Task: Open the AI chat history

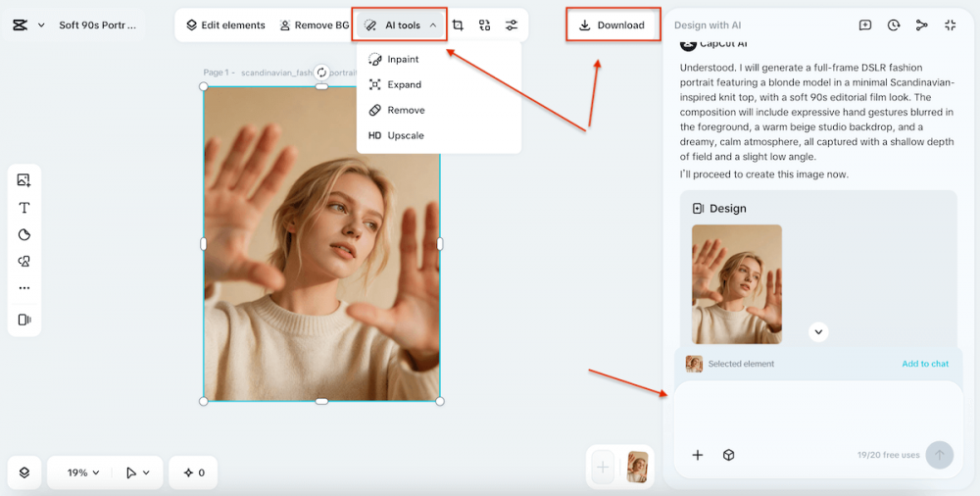Action: pos(893,25)
